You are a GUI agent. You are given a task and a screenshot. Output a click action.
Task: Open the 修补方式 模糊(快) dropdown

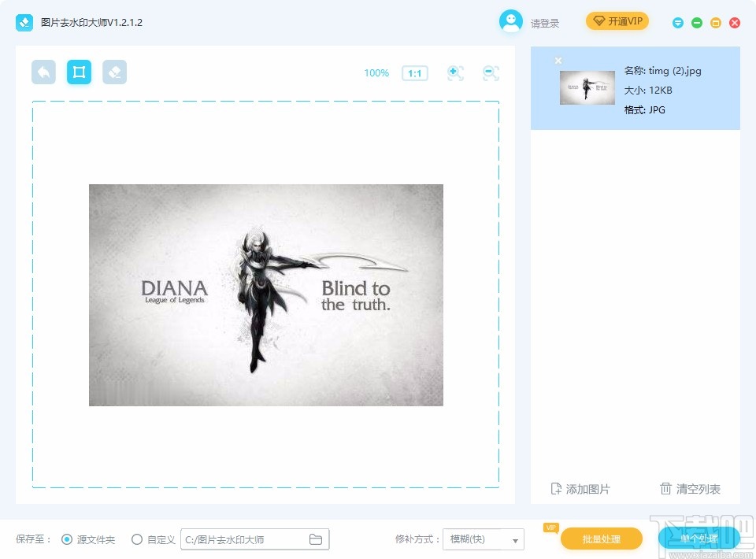(x=483, y=540)
